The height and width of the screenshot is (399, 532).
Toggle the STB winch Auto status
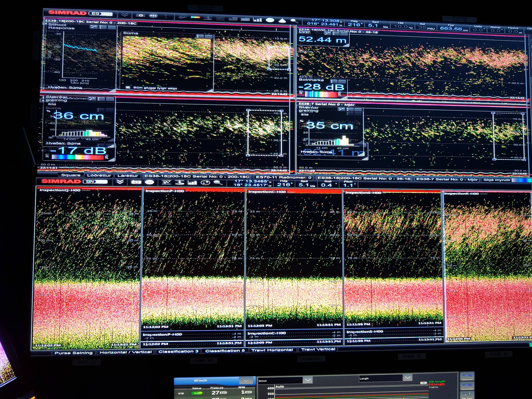click(197, 393)
